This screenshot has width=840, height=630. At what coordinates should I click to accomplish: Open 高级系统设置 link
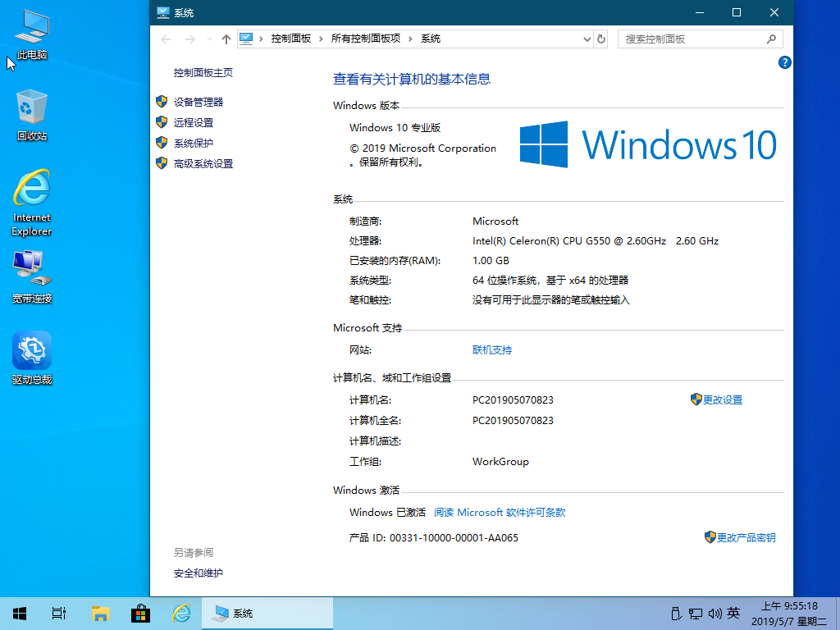[203, 164]
